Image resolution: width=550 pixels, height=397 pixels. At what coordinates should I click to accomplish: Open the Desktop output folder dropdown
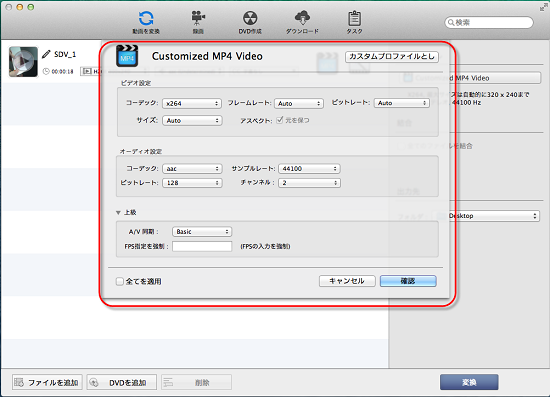tap(486, 216)
